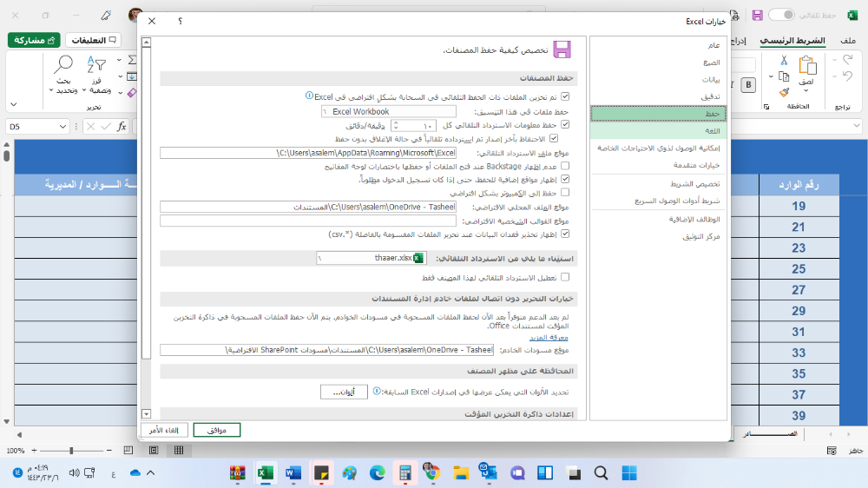Toggle Bold formatting button

[x=748, y=85]
